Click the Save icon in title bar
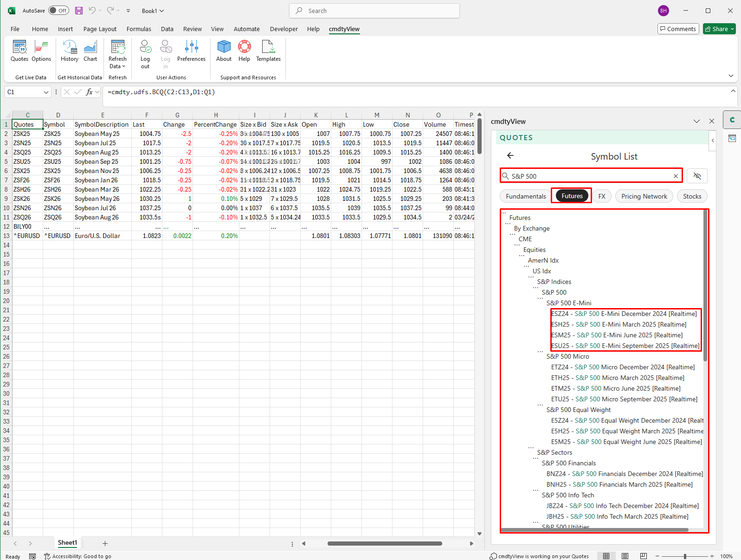Screen dimensions: 741x560 pyautogui.click(x=79, y=11)
